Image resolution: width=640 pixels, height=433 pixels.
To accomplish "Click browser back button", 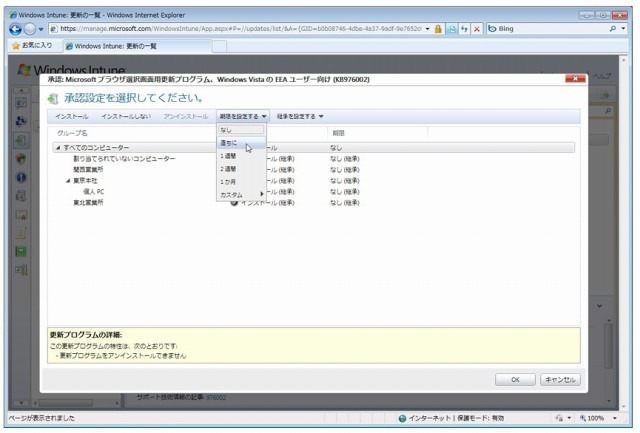I will [x=16, y=29].
